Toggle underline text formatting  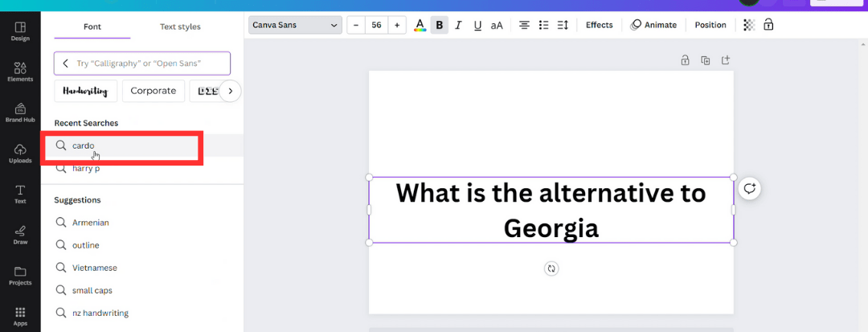click(477, 25)
